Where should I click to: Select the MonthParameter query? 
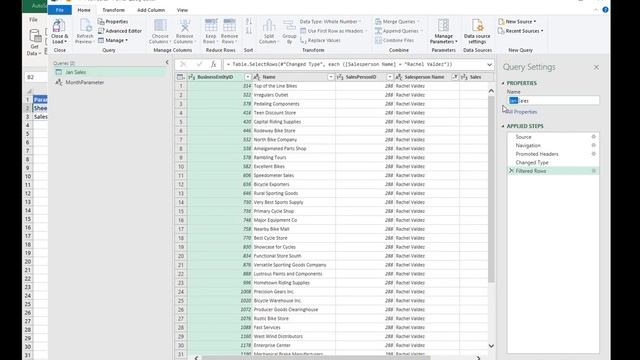coord(109,82)
